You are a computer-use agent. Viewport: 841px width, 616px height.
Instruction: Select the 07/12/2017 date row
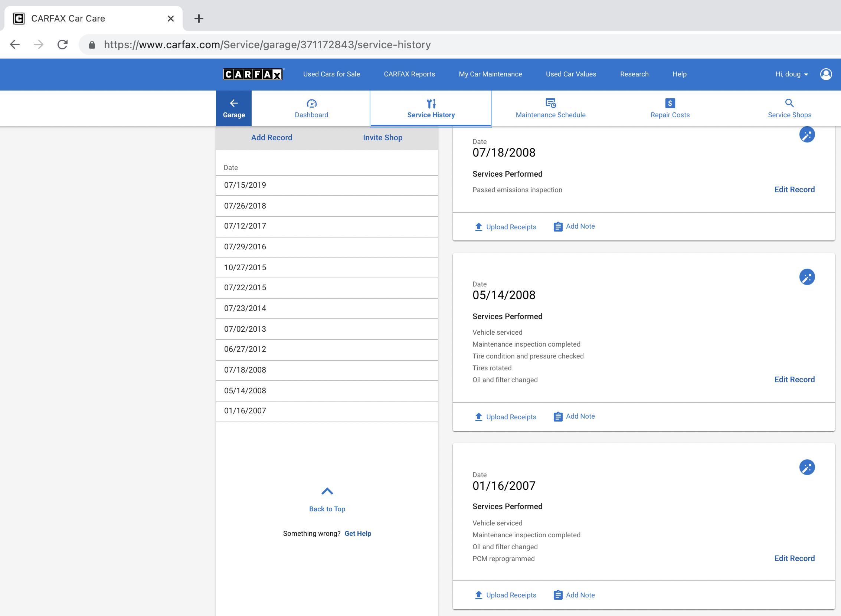(327, 226)
